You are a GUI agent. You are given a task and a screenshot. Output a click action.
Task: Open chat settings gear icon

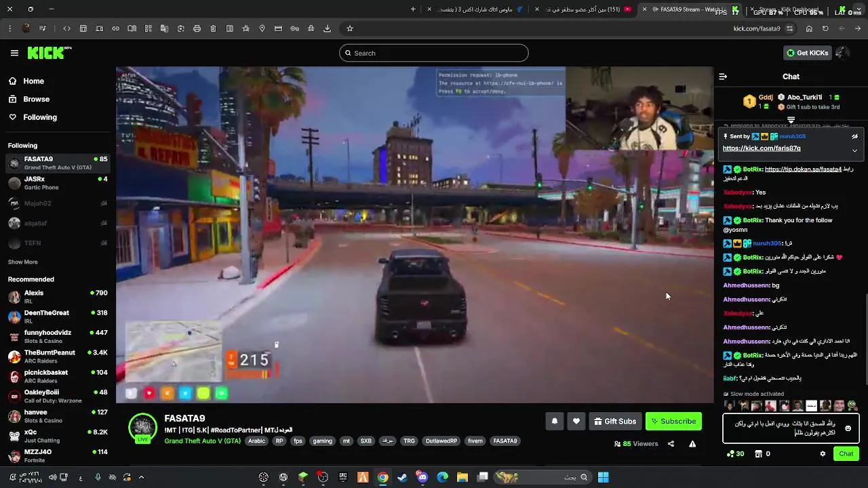click(x=823, y=454)
